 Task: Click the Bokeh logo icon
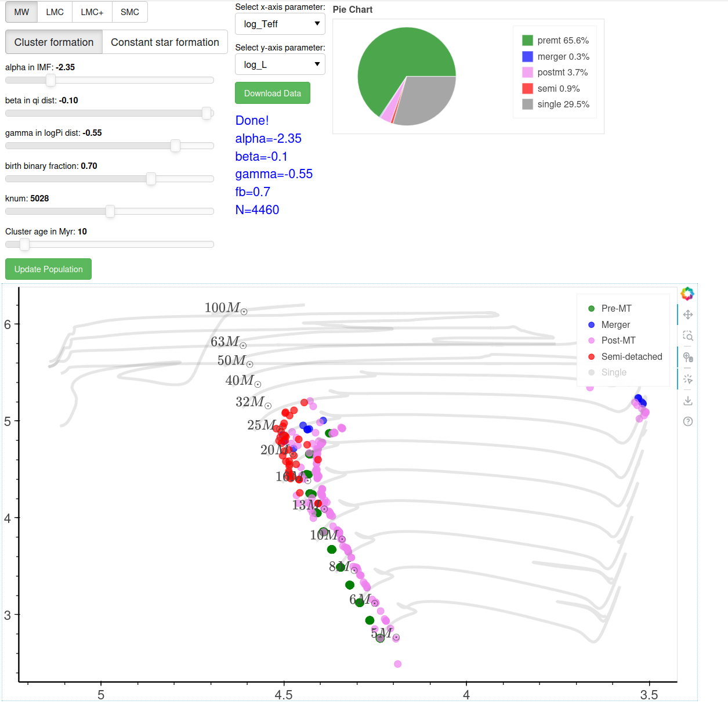pyautogui.click(x=687, y=294)
